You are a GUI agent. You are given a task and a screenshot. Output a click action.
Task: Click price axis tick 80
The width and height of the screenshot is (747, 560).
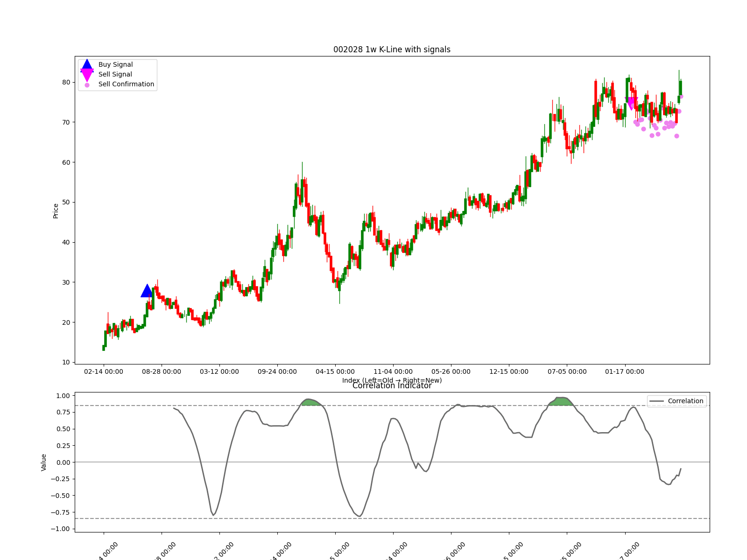(x=66, y=82)
